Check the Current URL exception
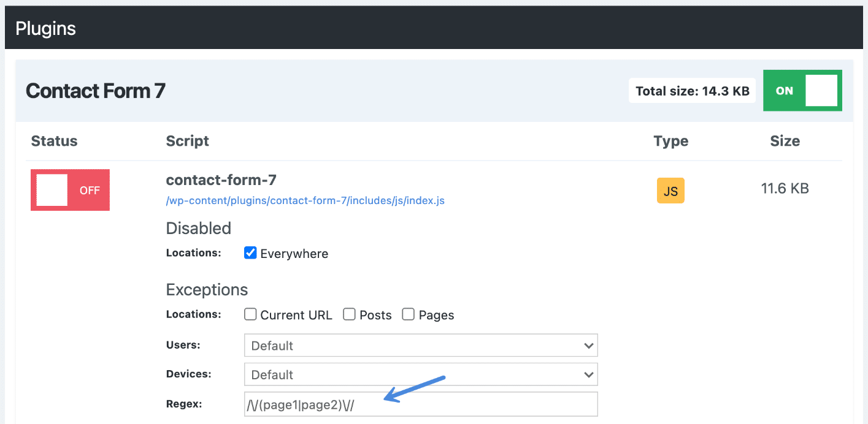This screenshot has height=424, width=868. [250, 314]
